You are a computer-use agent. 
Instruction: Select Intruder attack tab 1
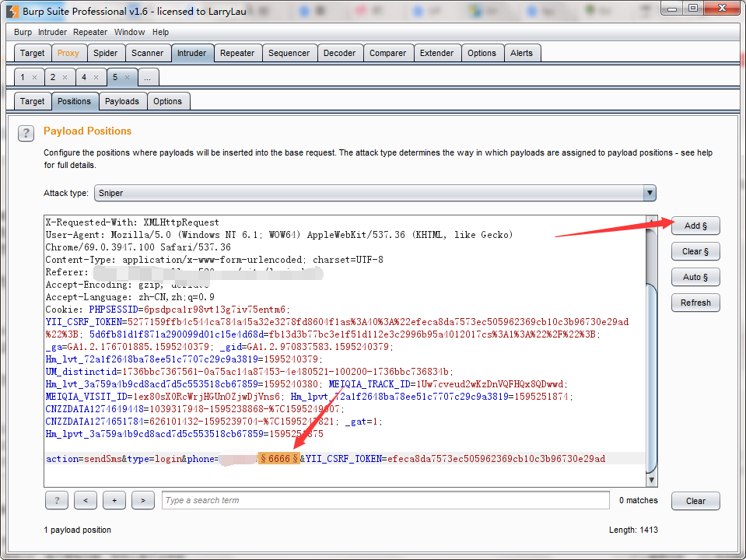coord(23,77)
